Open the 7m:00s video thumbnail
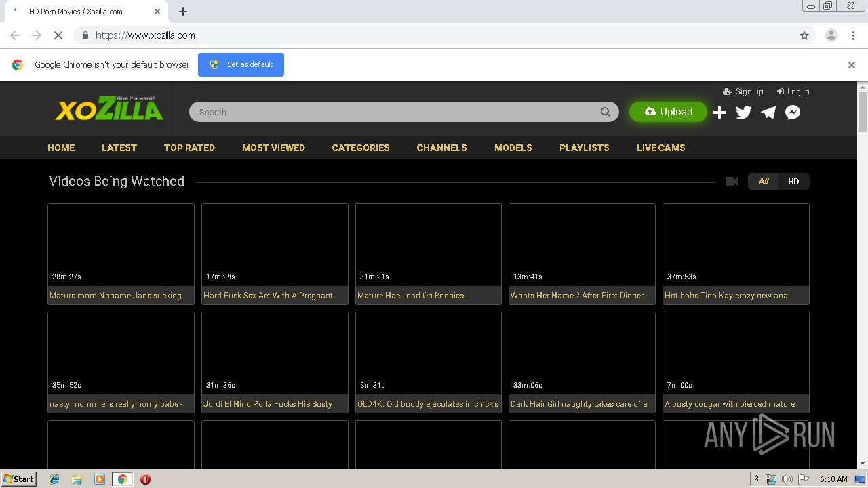This screenshot has width=868, height=488. 736,353
